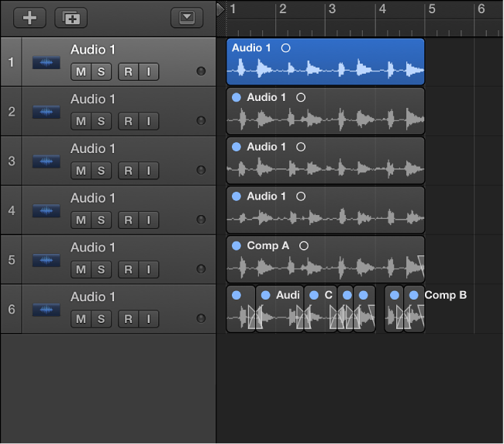Image resolution: width=504 pixels, height=444 pixels.
Task: Enable input monitoring on track 4
Action: coord(147,220)
